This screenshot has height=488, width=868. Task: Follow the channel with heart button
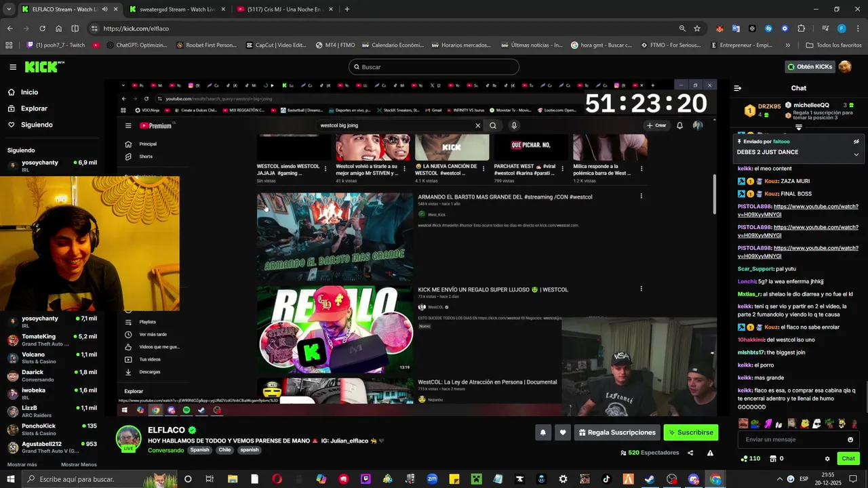coord(562,432)
